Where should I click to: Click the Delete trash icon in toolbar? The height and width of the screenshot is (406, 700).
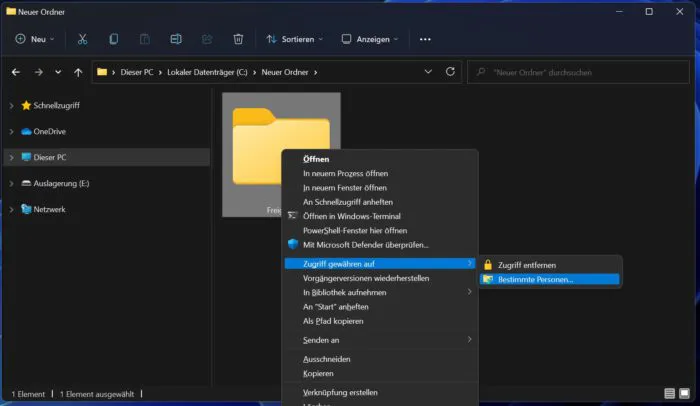click(238, 39)
